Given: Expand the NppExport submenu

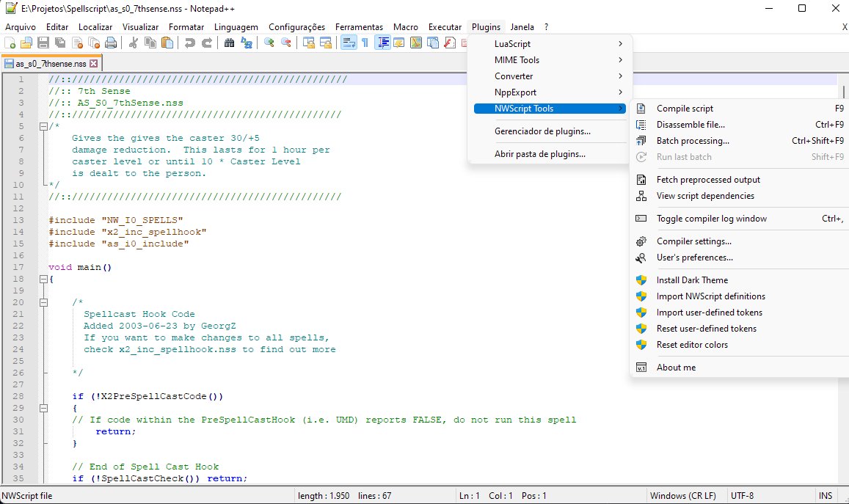Looking at the screenshot, I should click(550, 92).
